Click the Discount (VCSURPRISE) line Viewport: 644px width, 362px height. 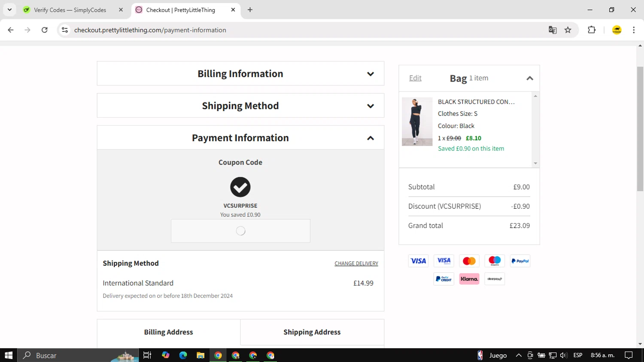coord(469,206)
